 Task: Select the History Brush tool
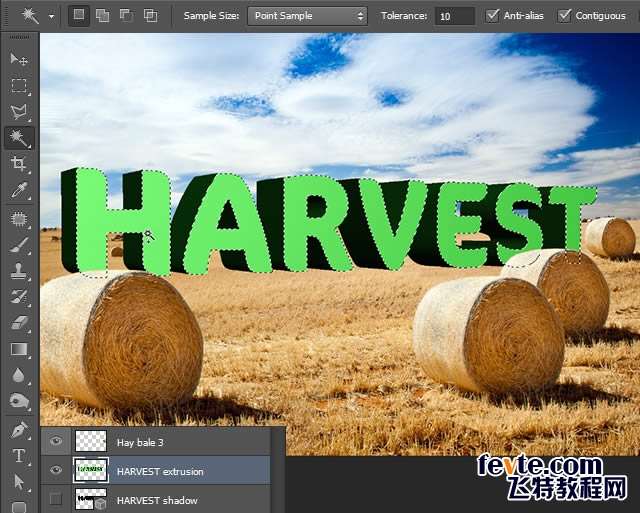coord(19,297)
